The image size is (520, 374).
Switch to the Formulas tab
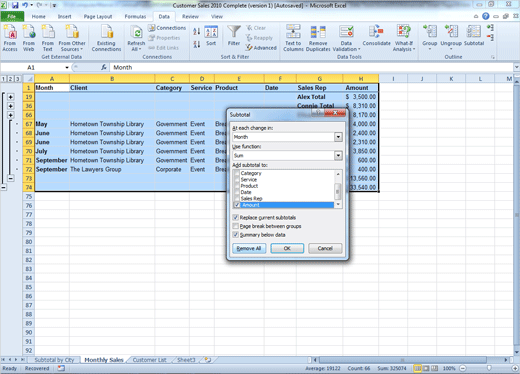click(x=135, y=16)
